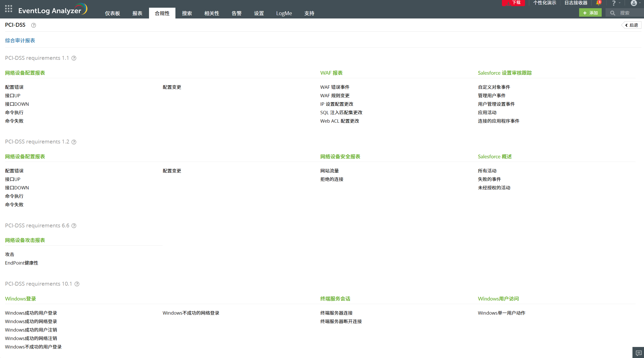Open the WAF 规则变更 report
Image resolution: width=644 pixels, height=358 pixels.
click(x=335, y=96)
